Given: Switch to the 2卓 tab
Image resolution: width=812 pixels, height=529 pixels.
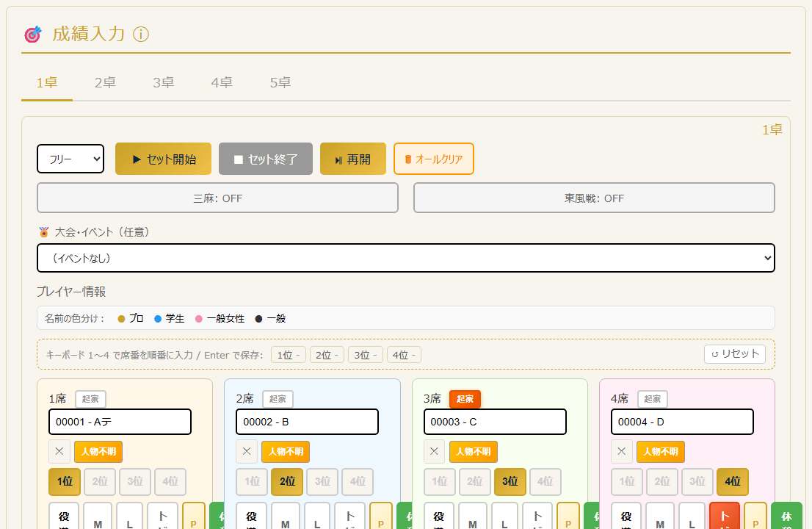Looking at the screenshot, I should tap(105, 83).
